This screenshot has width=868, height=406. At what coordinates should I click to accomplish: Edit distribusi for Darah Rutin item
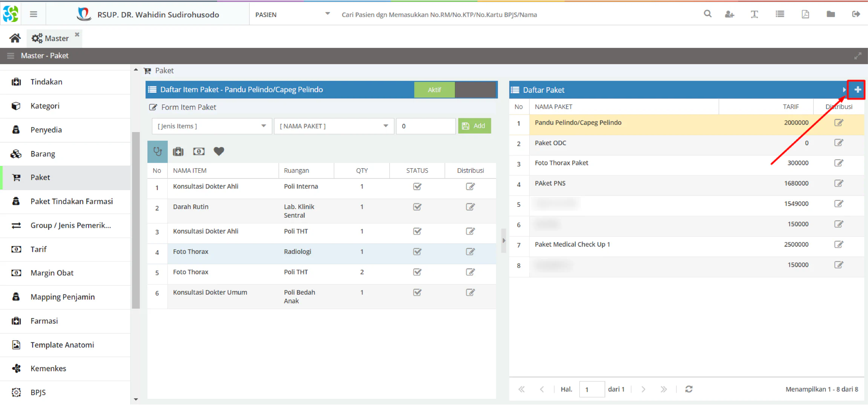coord(470,207)
